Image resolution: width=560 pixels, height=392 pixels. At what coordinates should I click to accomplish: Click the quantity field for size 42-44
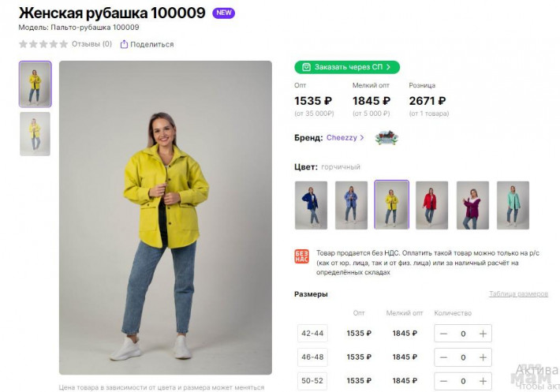463,334
